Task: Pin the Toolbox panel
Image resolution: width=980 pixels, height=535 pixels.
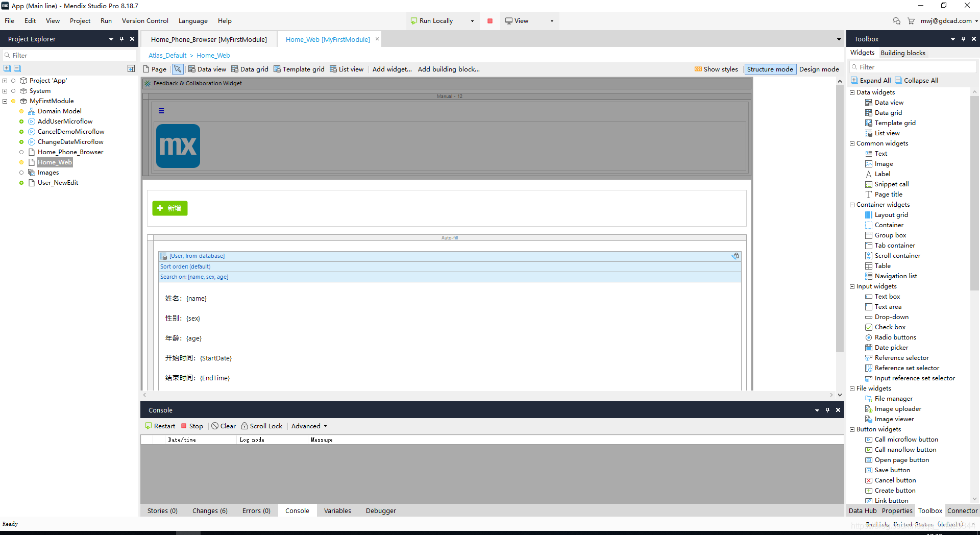Action: (x=963, y=39)
